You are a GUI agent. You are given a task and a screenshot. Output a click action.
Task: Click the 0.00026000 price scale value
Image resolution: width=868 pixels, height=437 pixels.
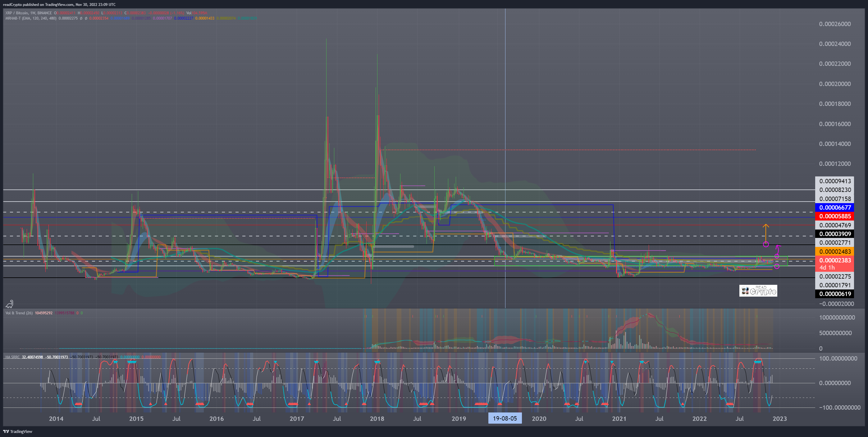[x=835, y=24]
